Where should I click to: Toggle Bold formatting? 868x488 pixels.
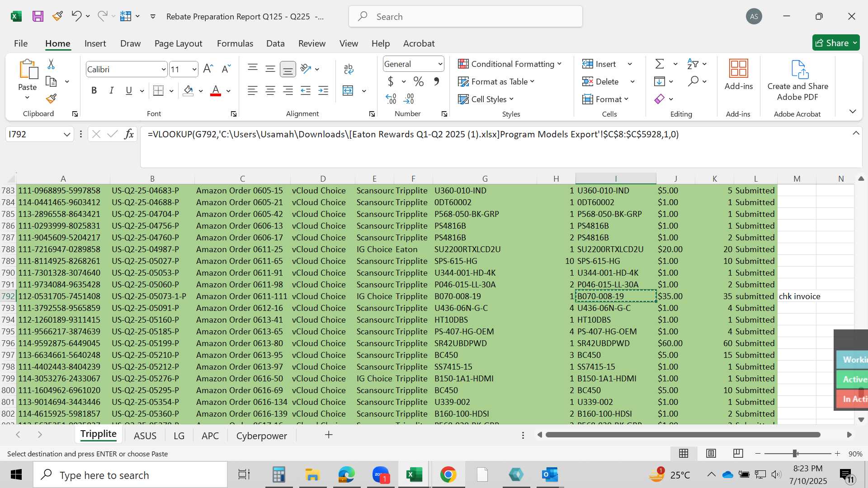94,90
